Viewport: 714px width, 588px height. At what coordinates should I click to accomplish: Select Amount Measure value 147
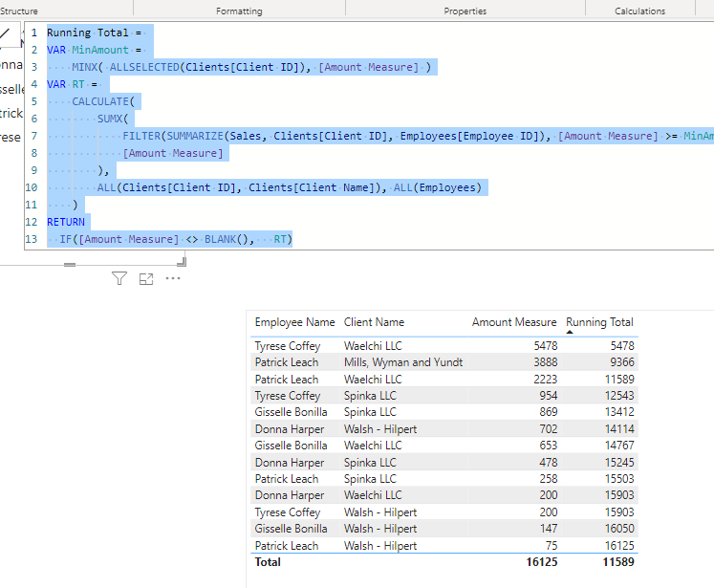click(x=549, y=529)
